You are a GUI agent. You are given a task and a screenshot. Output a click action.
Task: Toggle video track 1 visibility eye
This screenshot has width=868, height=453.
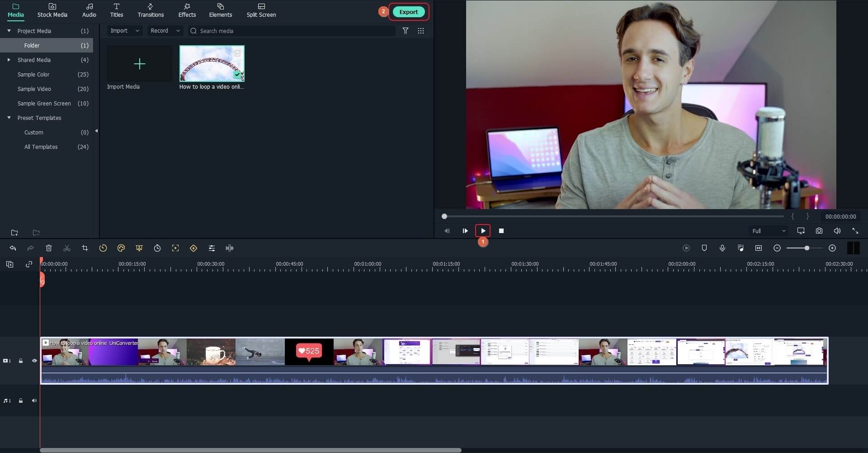click(x=34, y=361)
